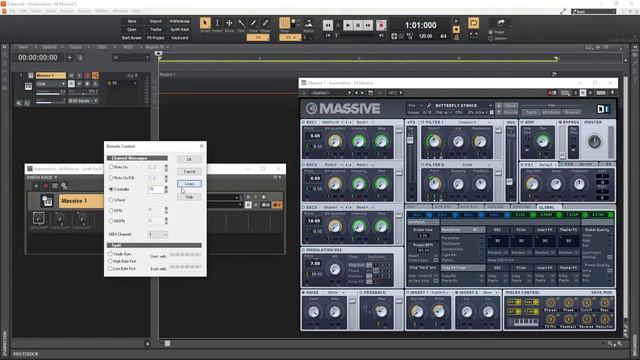
Task: Click OK in Remote Control dialog
Action: click(x=189, y=159)
